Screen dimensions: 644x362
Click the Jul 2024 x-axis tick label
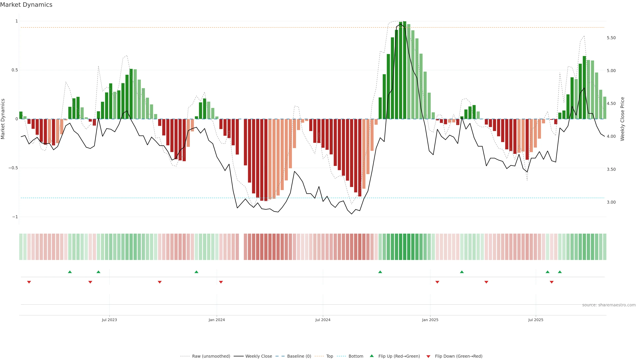(x=323, y=320)
